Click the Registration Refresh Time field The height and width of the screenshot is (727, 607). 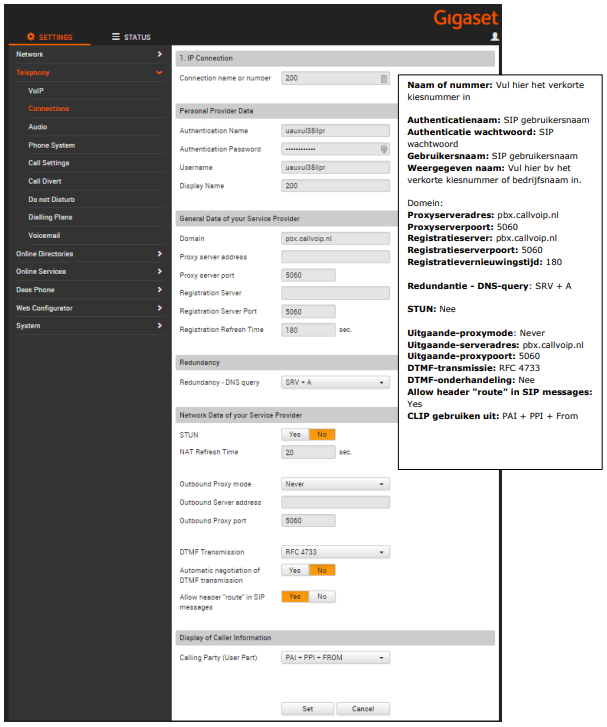pyautogui.click(x=308, y=330)
